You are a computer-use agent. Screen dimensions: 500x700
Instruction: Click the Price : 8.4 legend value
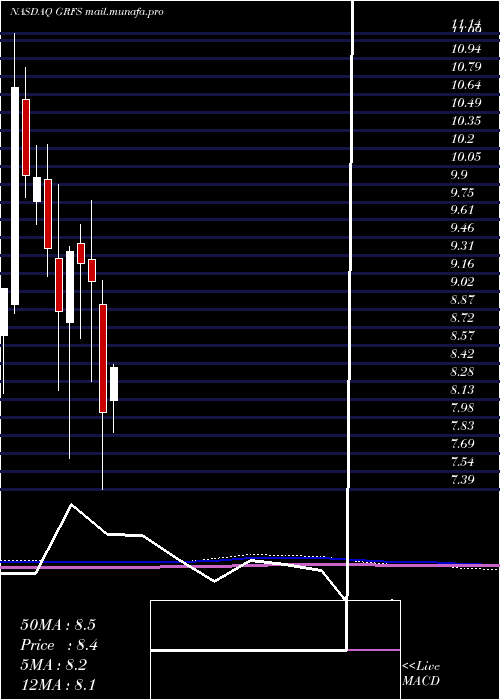tap(59, 645)
